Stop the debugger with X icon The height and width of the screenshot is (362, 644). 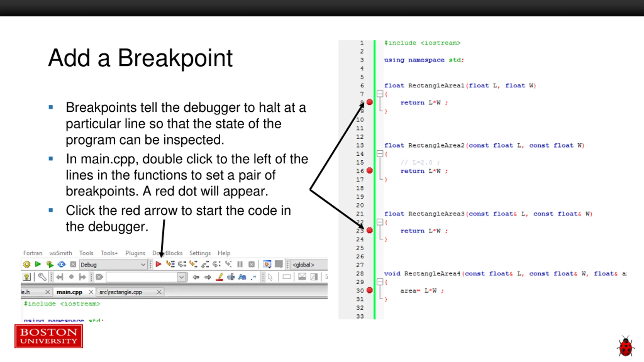(x=251, y=264)
